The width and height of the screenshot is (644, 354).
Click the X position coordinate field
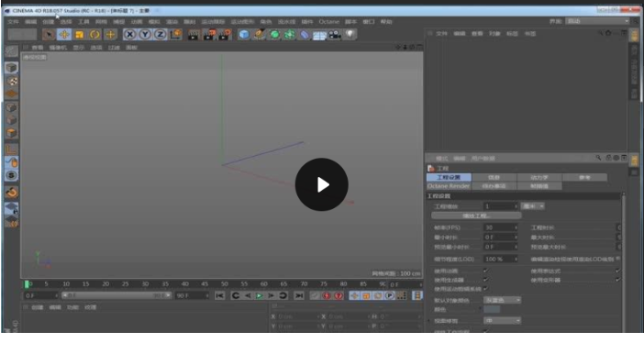pos(298,316)
